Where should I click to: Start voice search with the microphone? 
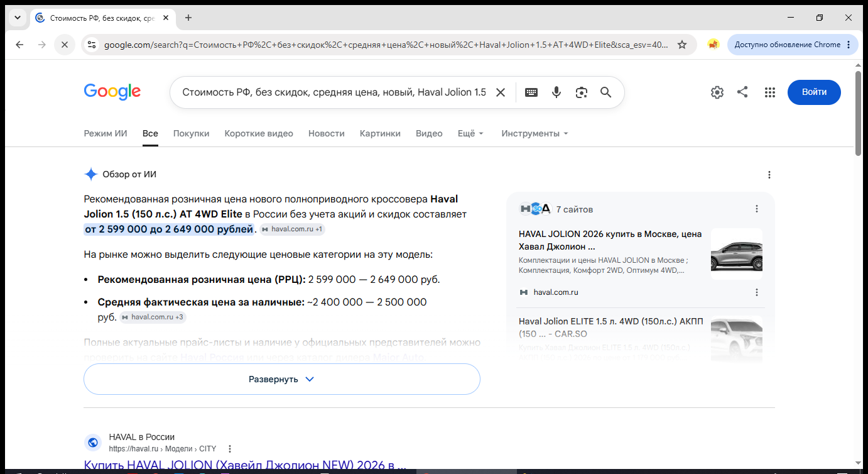pyautogui.click(x=556, y=92)
